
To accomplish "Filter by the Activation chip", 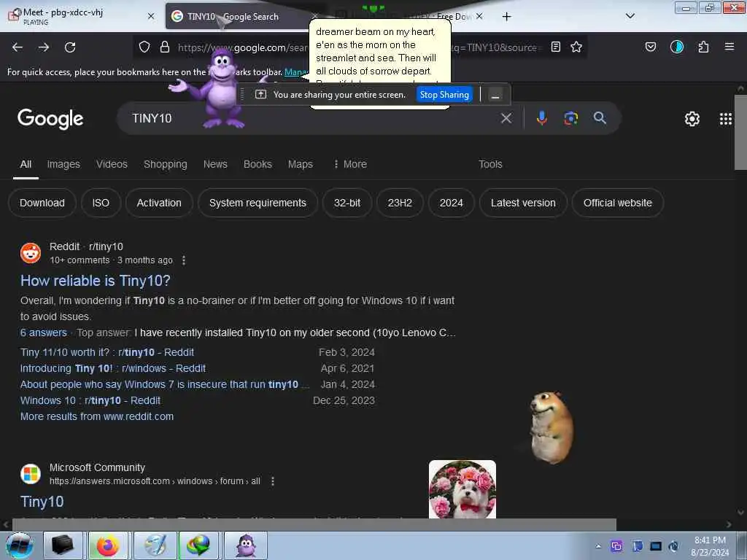I will pyautogui.click(x=159, y=203).
